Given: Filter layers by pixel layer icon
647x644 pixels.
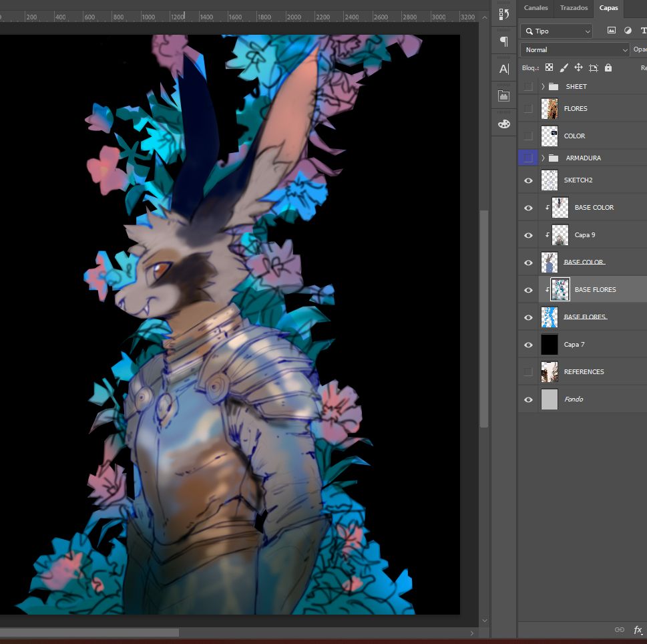Looking at the screenshot, I should (x=611, y=31).
